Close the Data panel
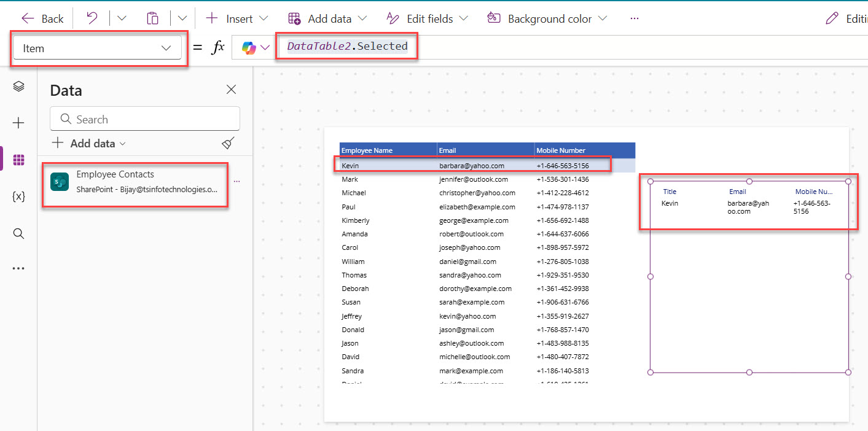The height and width of the screenshot is (431, 868). click(231, 90)
